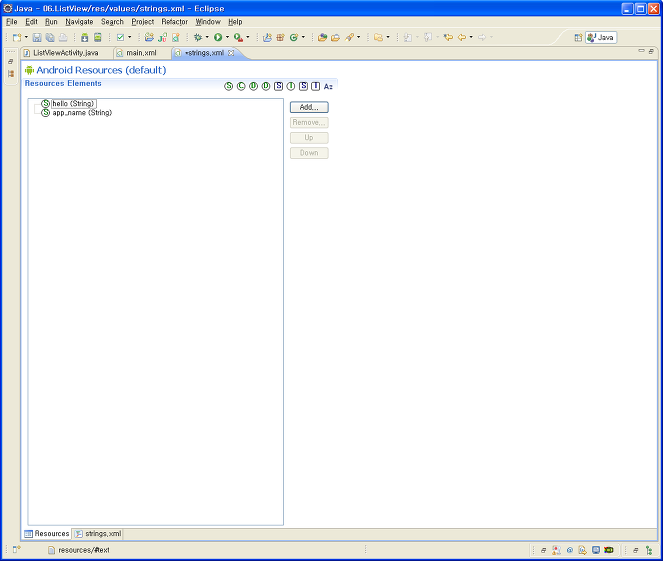
Task: Open the Run dropdown arrow
Action: tap(227, 37)
